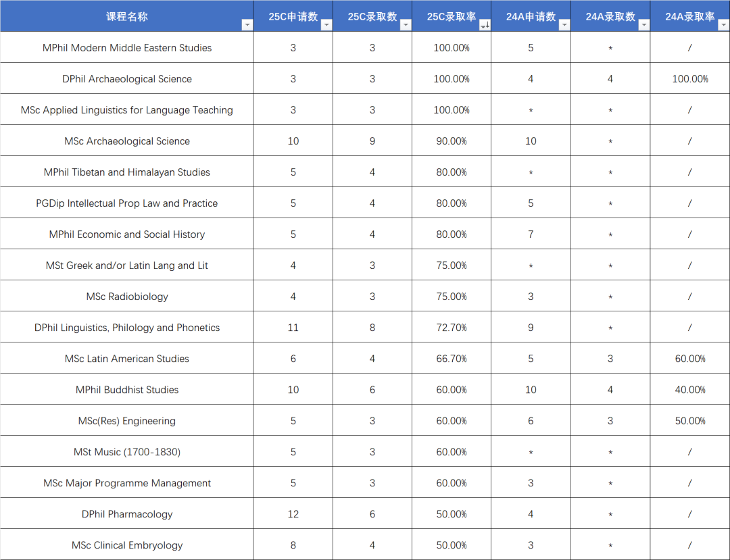The width and height of the screenshot is (730, 560).
Task: Open the 24A录取率 filter dropdown arrow
Action: 723,25
